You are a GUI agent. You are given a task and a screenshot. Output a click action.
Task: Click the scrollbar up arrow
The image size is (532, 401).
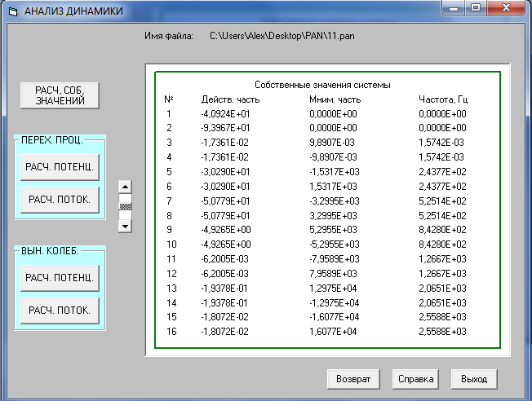125,187
